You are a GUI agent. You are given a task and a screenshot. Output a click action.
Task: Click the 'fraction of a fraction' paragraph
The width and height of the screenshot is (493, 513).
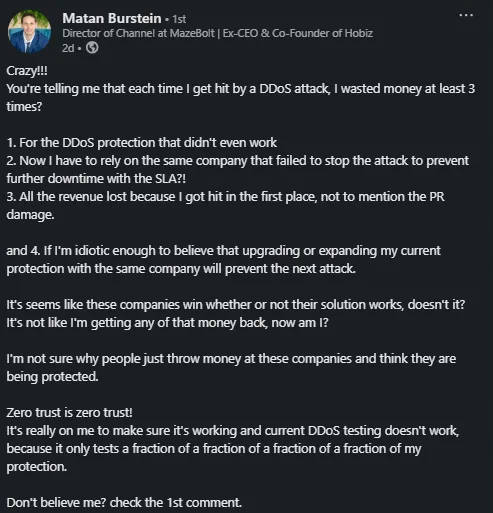pyautogui.click(x=233, y=448)
